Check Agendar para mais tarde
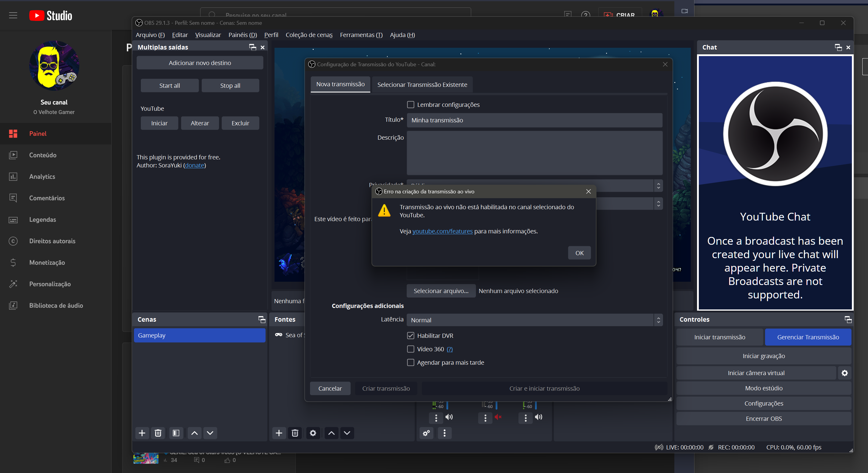 (x=411, y=363)
